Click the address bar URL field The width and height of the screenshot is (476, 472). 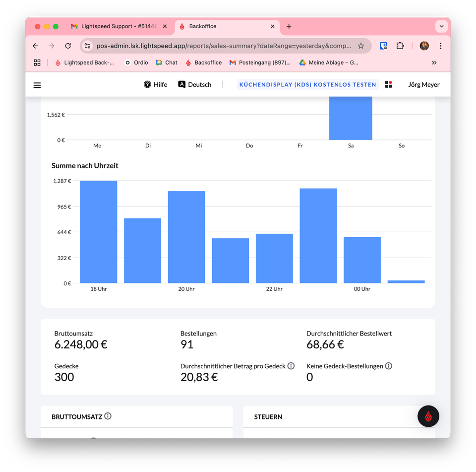(x=224, y=46)
